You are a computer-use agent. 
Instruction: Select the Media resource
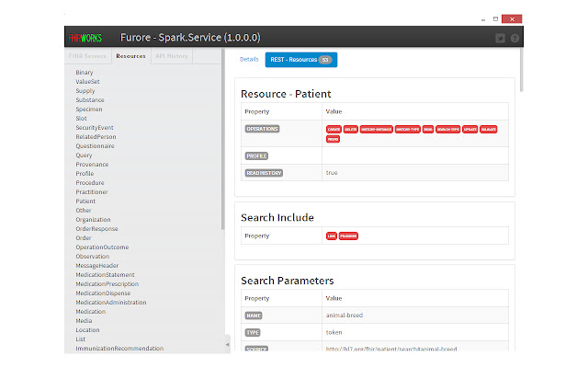point(84,321)
